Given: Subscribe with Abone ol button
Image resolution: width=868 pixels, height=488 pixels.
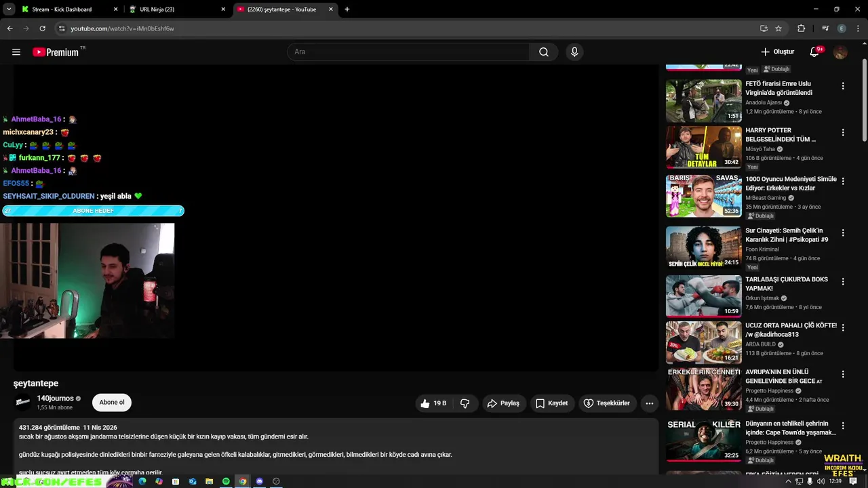Looking at the screenshot, I should point(112,403).
